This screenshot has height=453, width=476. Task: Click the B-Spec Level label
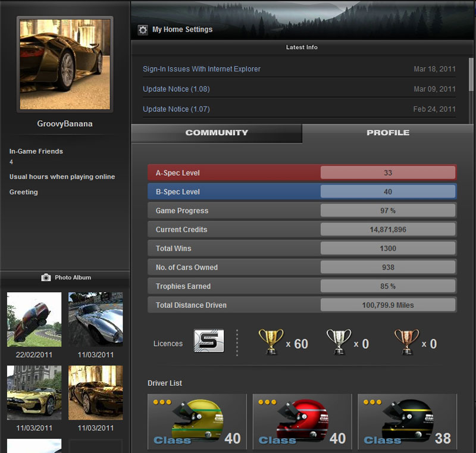[177, 192]
